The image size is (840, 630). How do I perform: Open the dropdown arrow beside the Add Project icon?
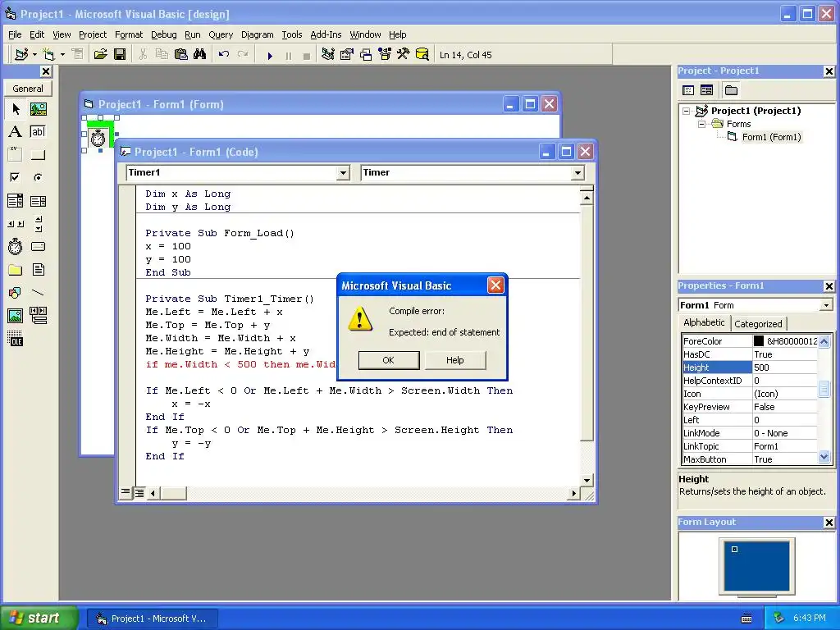[x=34, y=55]
